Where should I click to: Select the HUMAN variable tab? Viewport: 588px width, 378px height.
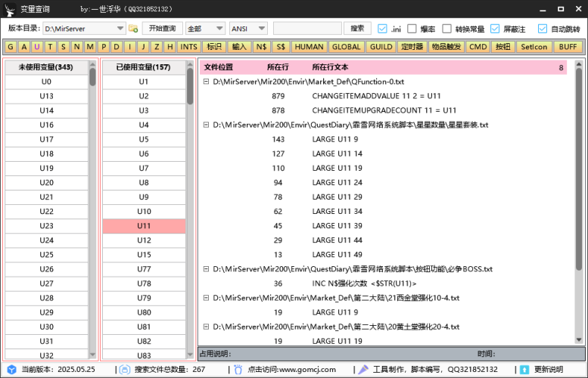[309, 47]
